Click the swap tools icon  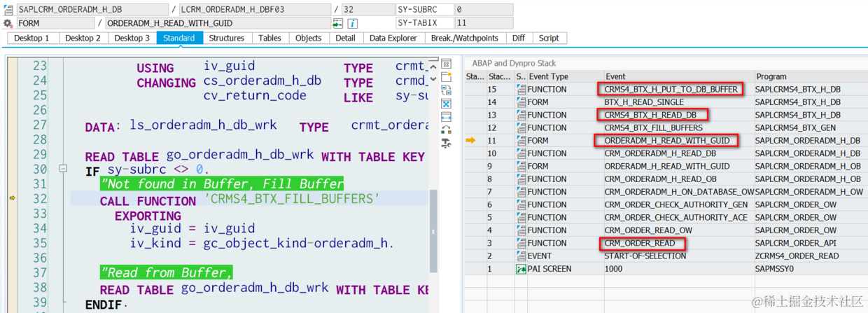(x=446, y=130)
